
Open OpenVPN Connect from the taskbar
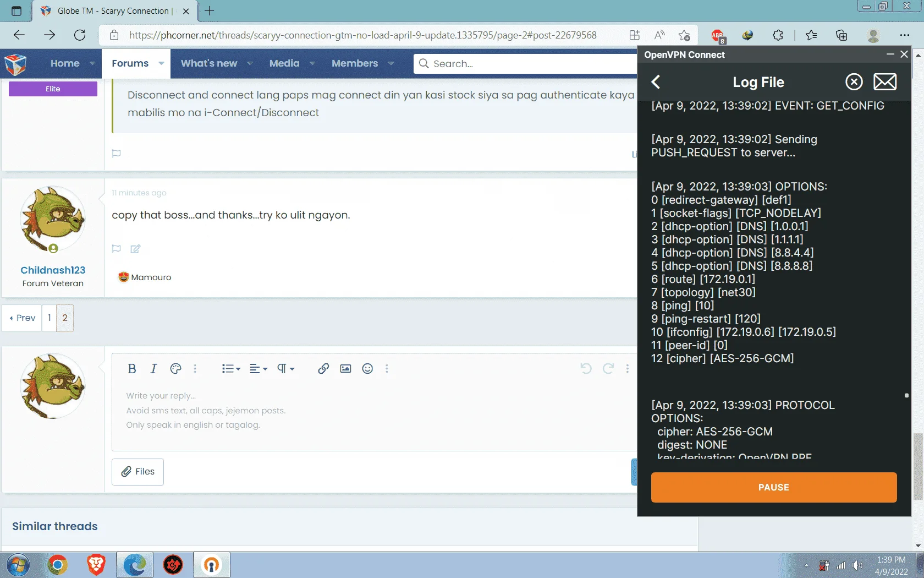[x=211, y=565]
